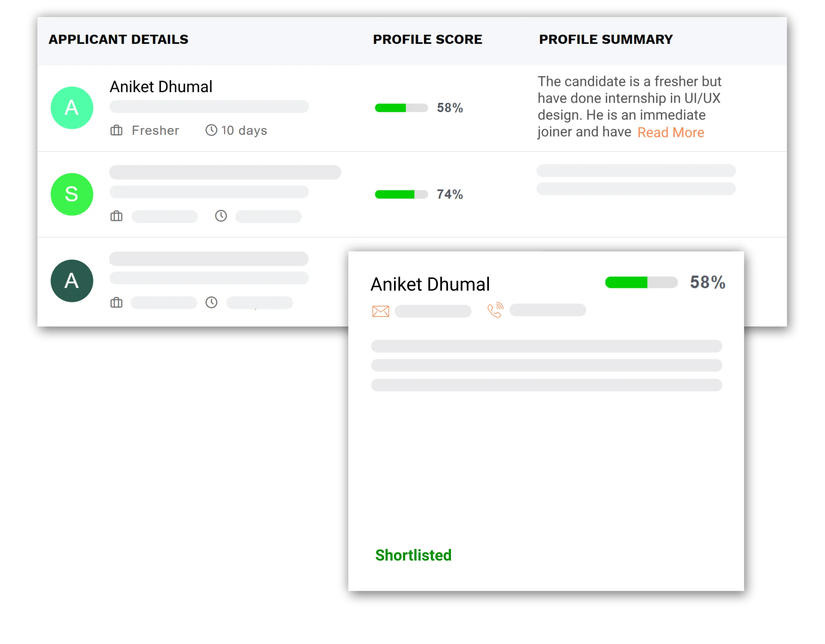
Task: Click Aniket Dhumal's green avatar circle
Action: point(72,108)
